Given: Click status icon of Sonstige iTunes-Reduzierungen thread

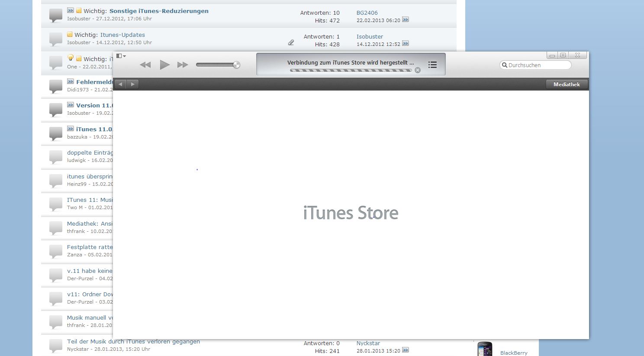Looking at the screenshot, I should 56,16.
